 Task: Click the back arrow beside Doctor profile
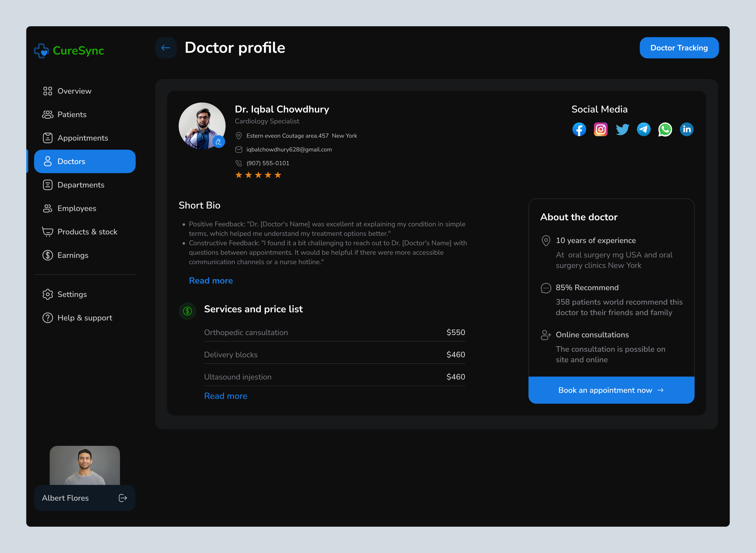(166, 48)
